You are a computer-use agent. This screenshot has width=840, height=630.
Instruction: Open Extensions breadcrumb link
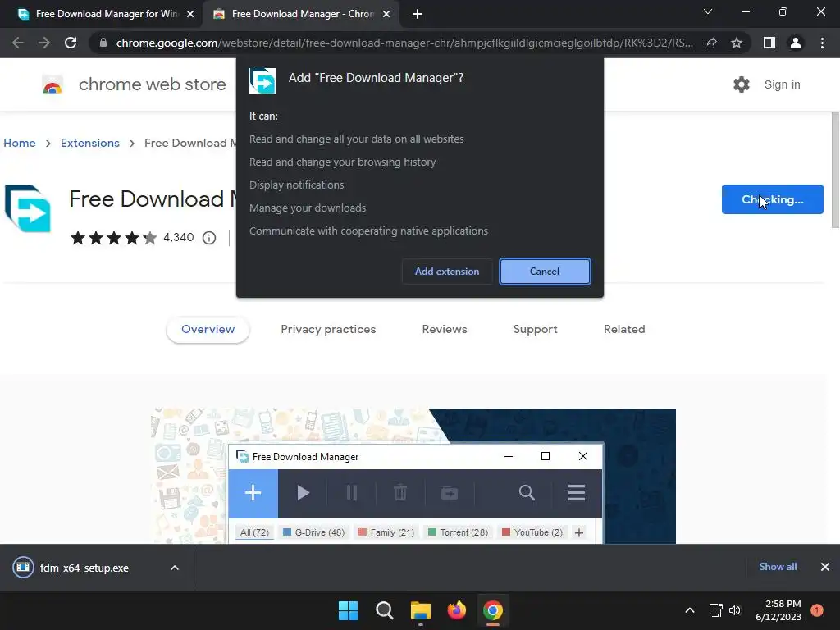90,143
